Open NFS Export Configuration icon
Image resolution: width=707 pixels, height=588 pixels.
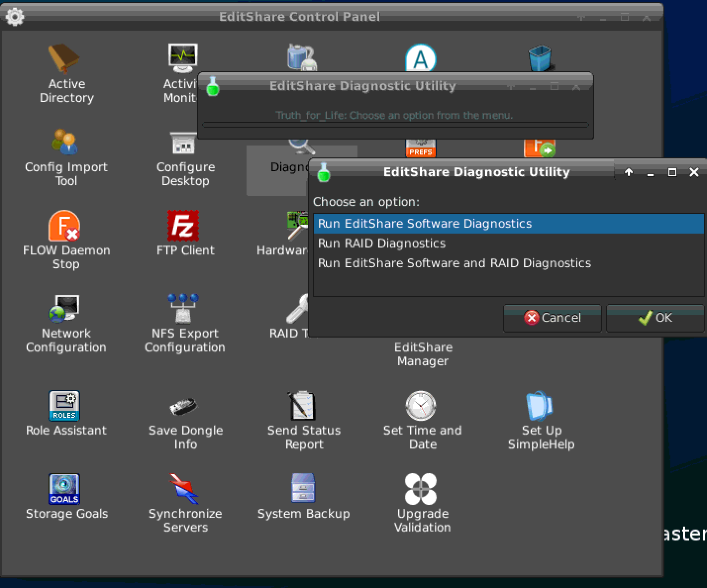183,308
